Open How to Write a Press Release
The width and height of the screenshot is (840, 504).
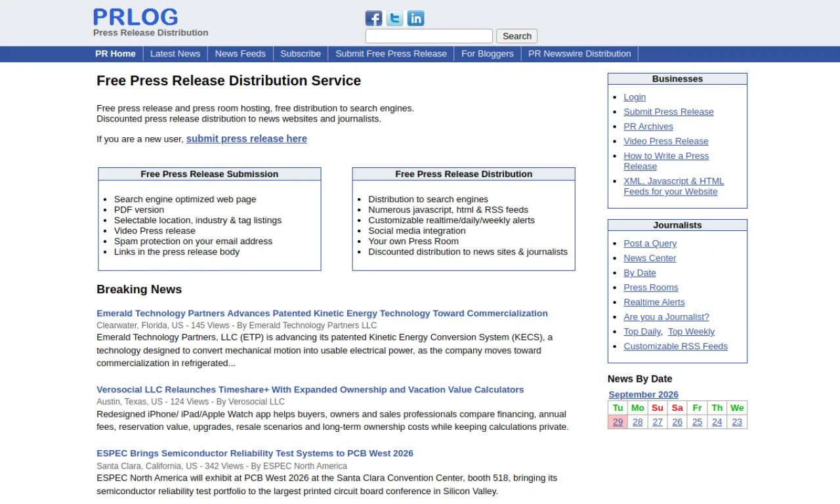click(x=666, y=161)
